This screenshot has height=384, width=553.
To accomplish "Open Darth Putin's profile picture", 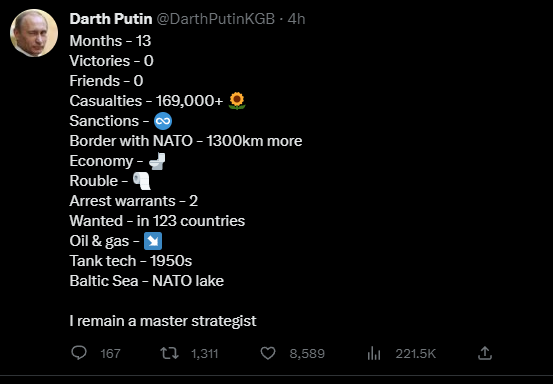I will pos(34,33).
